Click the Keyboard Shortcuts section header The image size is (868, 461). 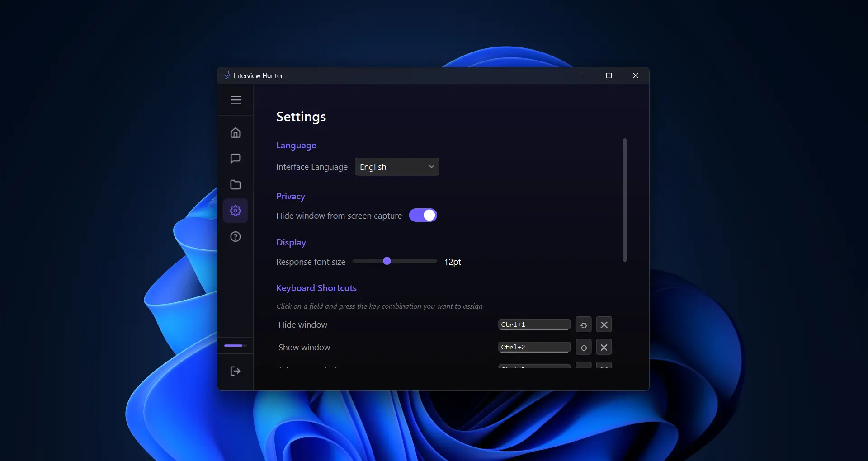tap(316, 288)
